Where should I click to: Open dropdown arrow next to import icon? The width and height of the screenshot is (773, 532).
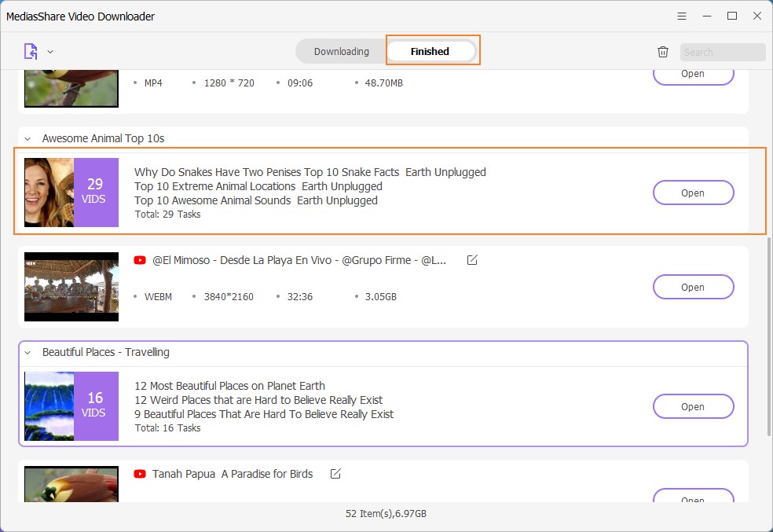tap(50, 52)
